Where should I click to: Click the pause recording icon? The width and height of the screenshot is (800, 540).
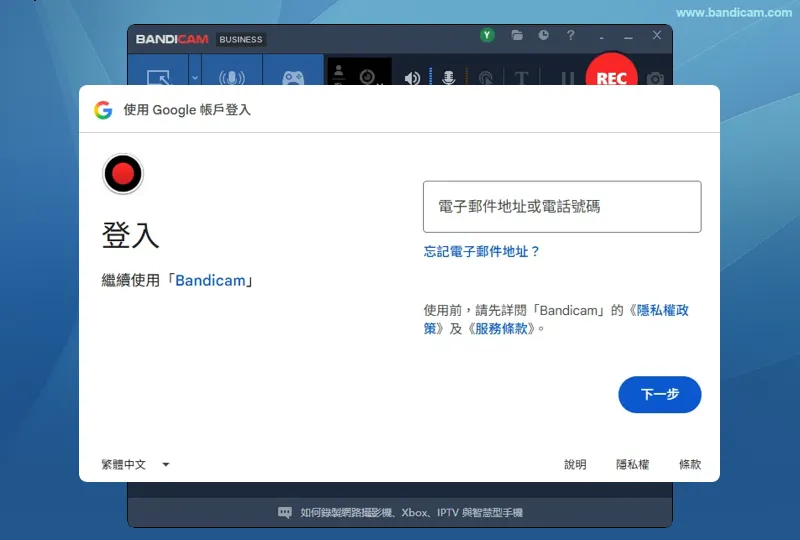click(x=567, y=78)
